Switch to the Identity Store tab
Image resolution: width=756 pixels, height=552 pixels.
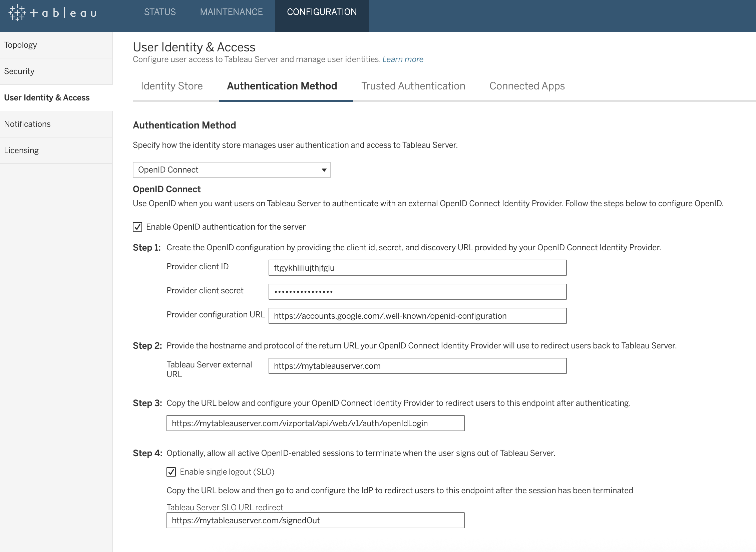pyautogui.click(x=172, y=86)
